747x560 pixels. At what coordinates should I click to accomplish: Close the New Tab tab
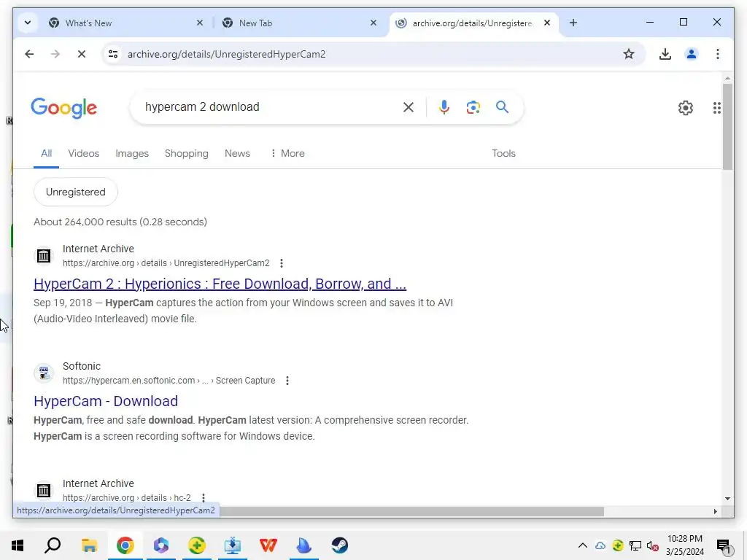pos(373,23)
